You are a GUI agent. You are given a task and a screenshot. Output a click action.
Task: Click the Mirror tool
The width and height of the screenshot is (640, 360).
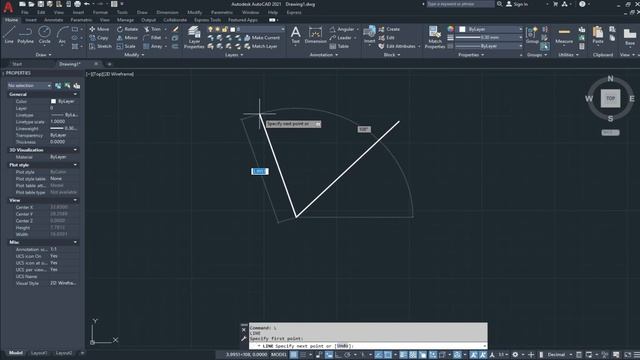pyautogui.click(x=127, y=38)
